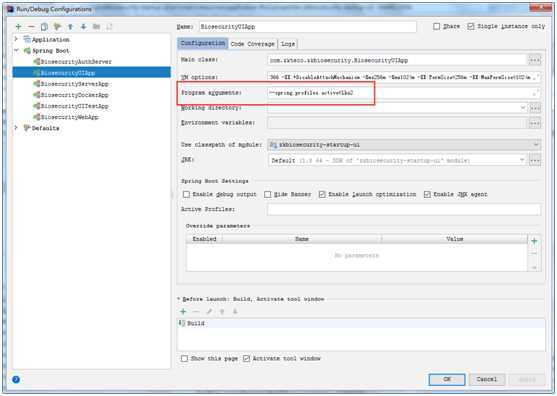Uncheck the Activate tool window checkbox
This screenshot has width=557, height=396.
coord(246,358)
